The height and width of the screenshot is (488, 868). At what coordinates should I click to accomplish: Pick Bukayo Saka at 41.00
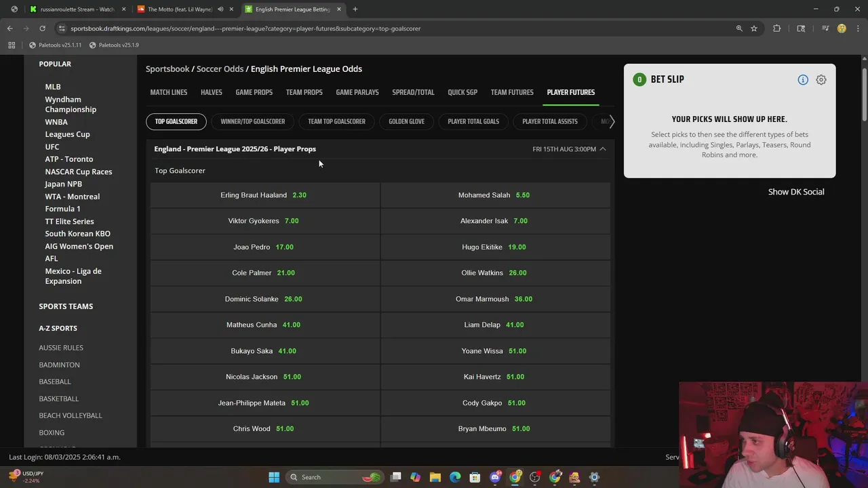coord(264,351)
